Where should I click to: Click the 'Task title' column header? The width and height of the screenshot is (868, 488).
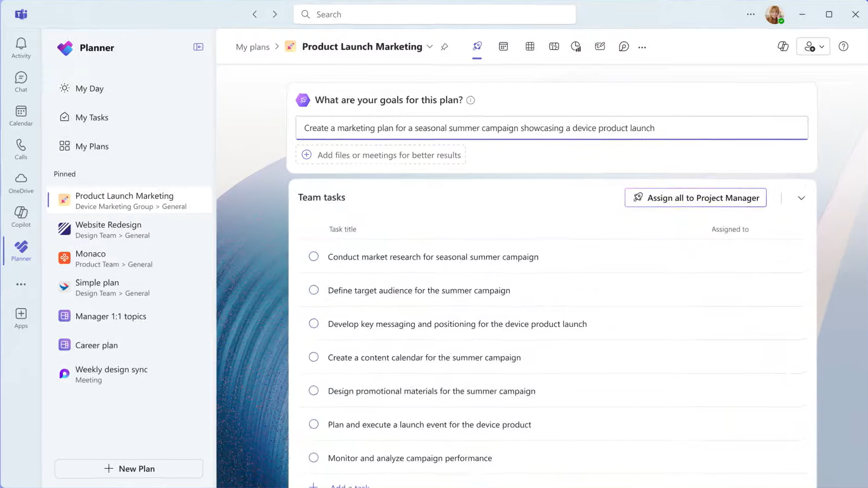point(343,229)
